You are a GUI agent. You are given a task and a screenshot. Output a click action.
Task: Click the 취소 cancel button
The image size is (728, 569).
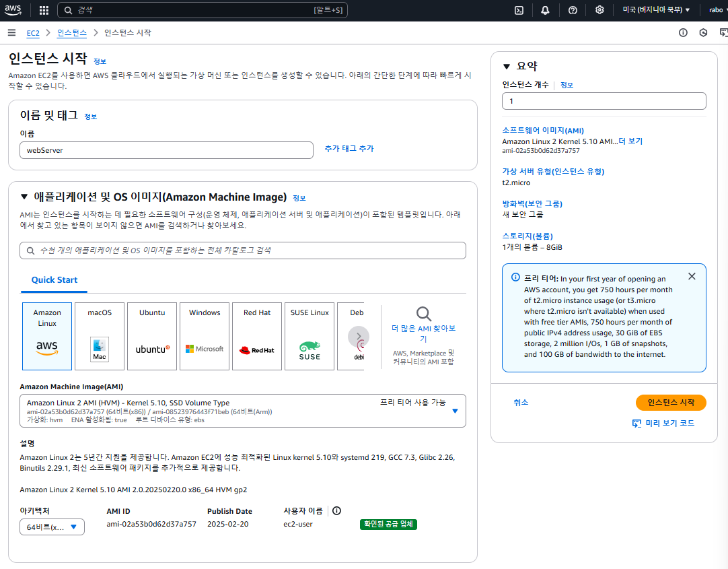click(521, 402)
